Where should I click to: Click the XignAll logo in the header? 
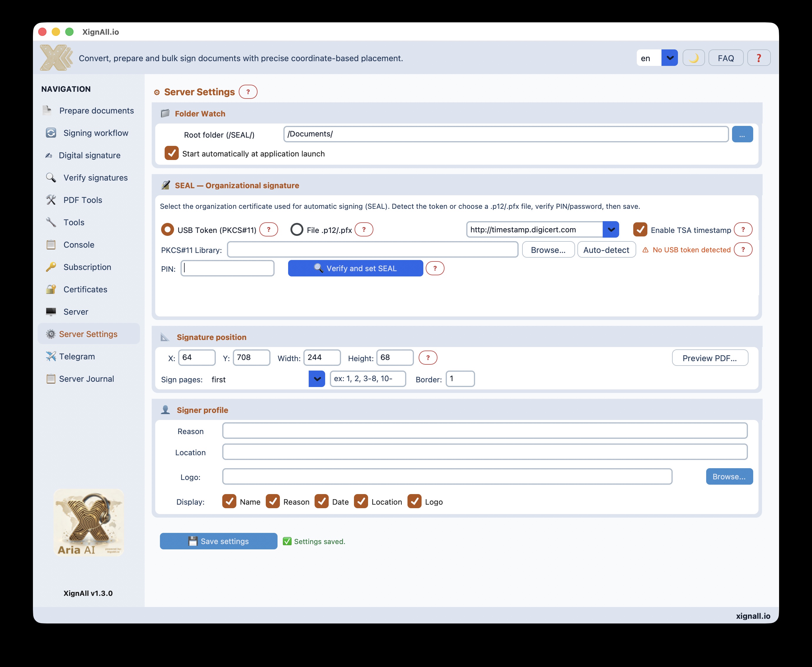point(56,58)
